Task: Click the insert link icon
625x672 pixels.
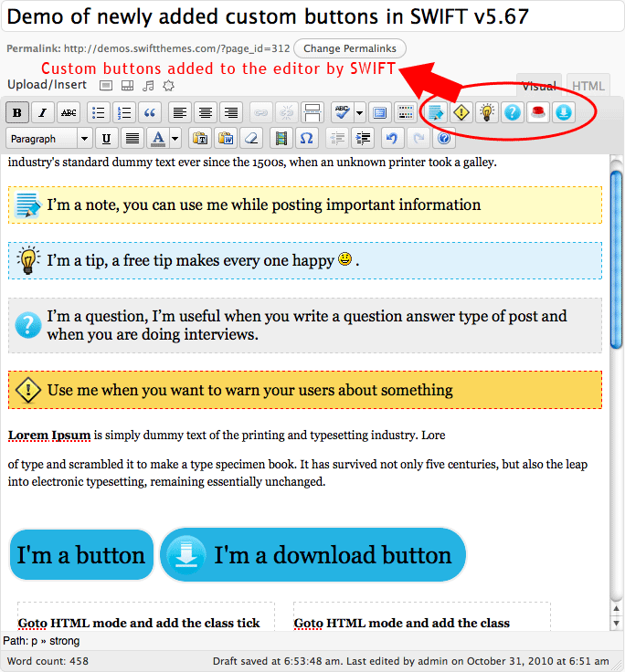Action: coord(260,112)
